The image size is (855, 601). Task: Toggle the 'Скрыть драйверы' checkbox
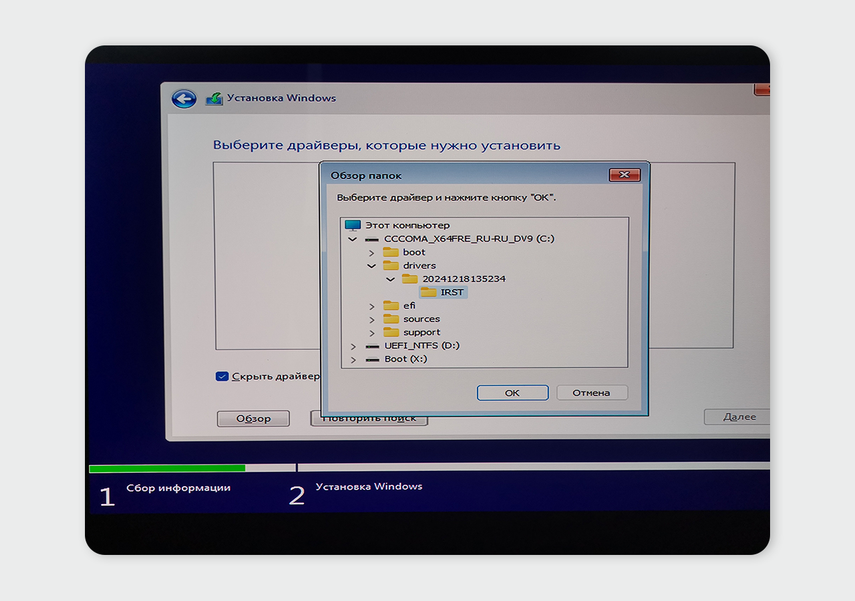pos(222,376)
